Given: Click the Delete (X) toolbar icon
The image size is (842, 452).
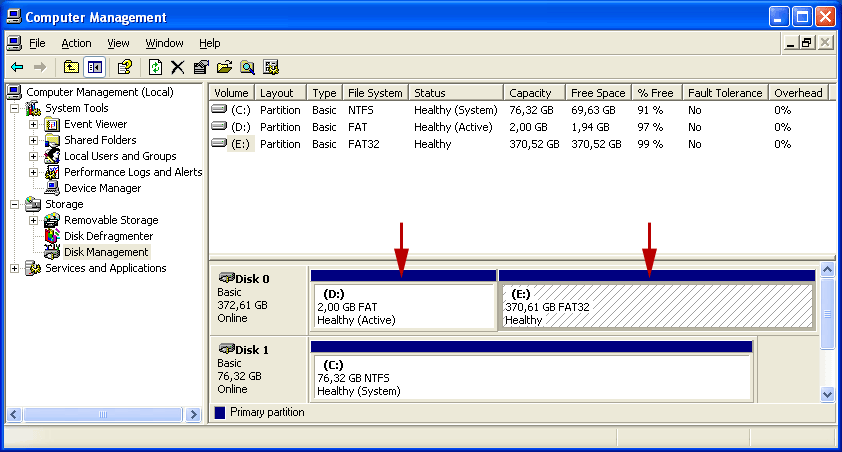Looking at the screenshot, I should point(178,67).
